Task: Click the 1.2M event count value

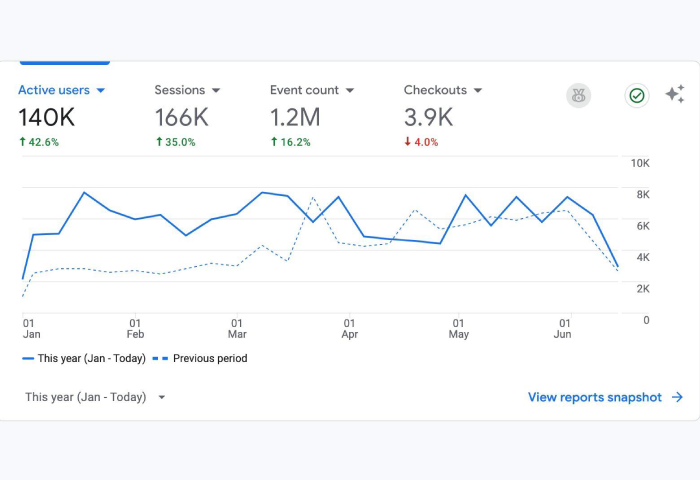Action: click(x=295, y=117)
